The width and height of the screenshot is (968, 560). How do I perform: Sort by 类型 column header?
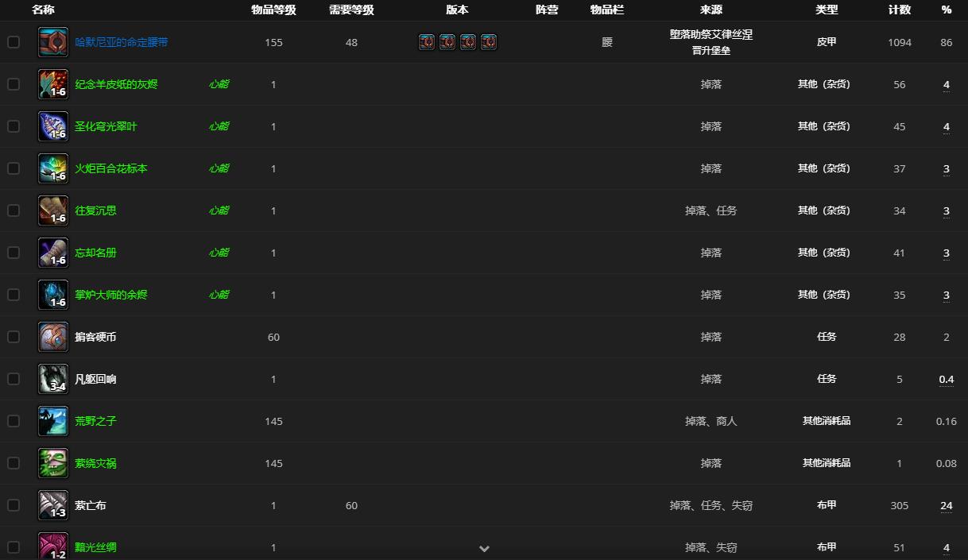pyautogui.click(x=827, y=10)
